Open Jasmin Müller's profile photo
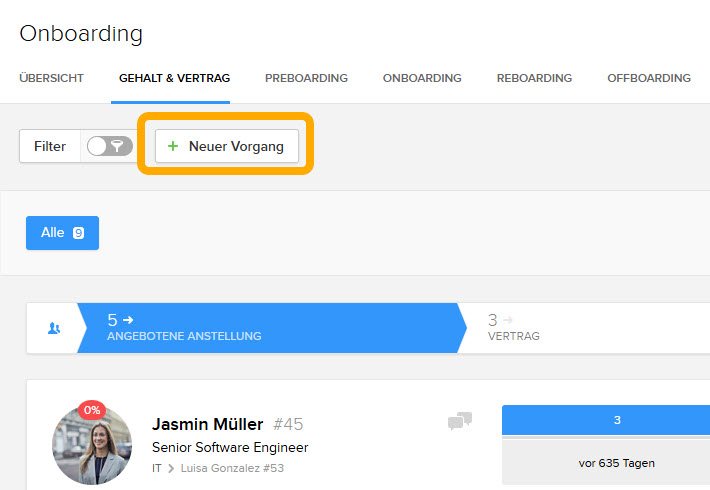This screenshot has height=490, width=710. [92, 445]
